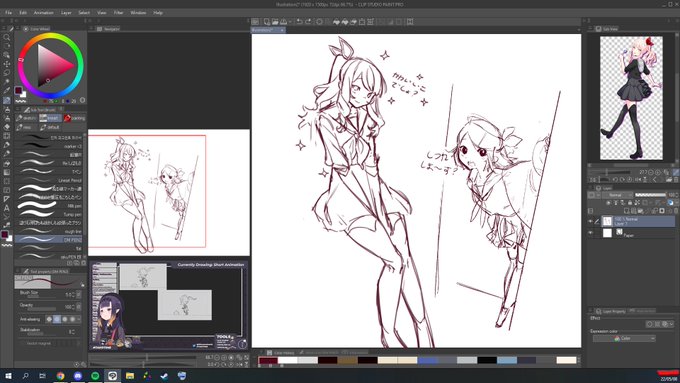This screenshot has height=383, width=680.
Task: Open Discord from the Windows taskbar
Action: (78, 376)
